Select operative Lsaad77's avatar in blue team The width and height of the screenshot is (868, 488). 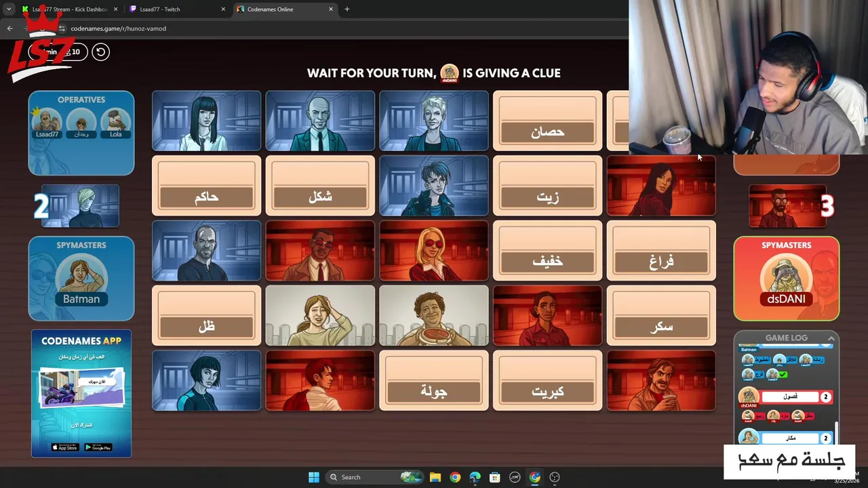(x=47, y=121)
